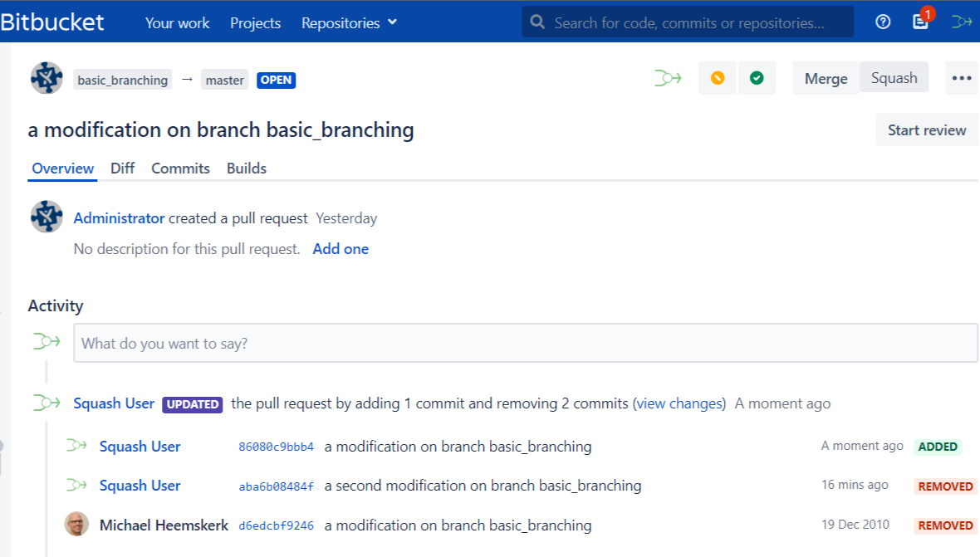Click the orange needs-work reviewer status icon

[718, 78]
